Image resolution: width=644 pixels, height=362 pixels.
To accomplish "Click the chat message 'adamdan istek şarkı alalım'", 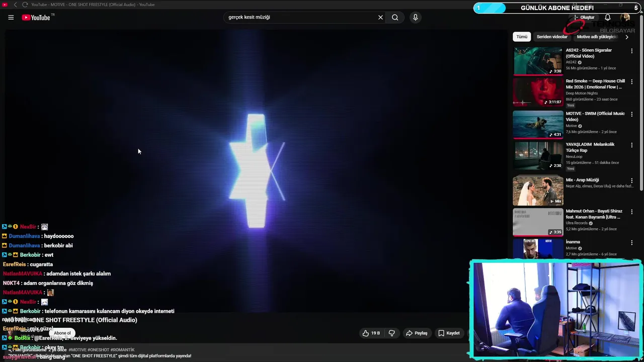I will click(79, 274).
